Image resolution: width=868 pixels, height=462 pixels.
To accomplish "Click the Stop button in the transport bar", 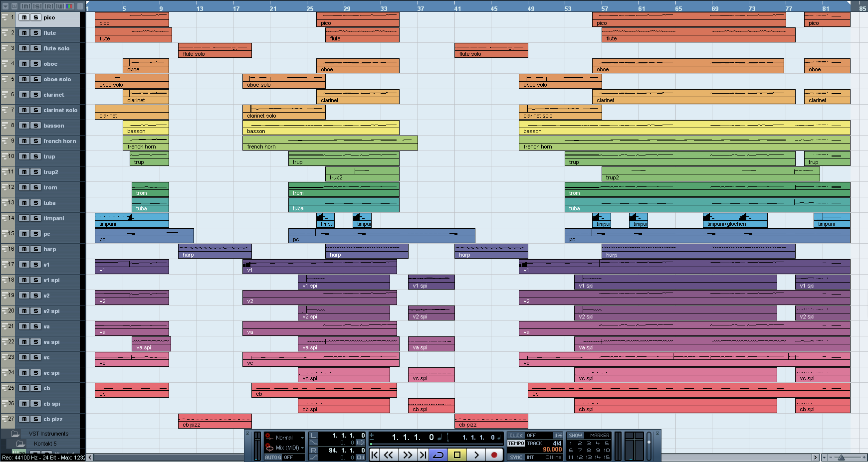I will click(x=457, y=455).
